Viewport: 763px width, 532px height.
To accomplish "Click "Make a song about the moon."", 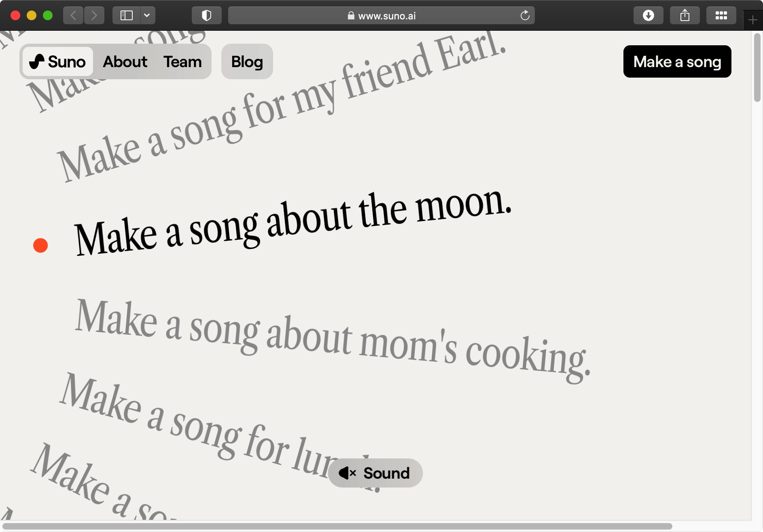I will point(293,222).
